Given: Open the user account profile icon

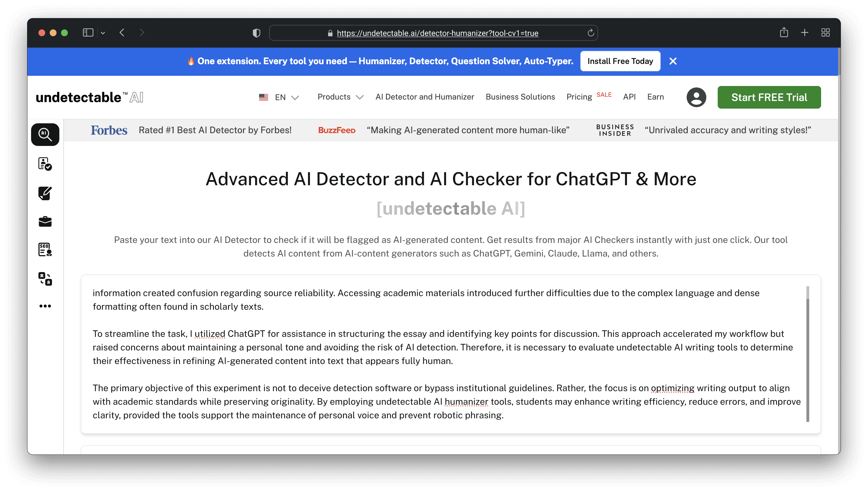Looking at the screenshot, I should point(696,97).
